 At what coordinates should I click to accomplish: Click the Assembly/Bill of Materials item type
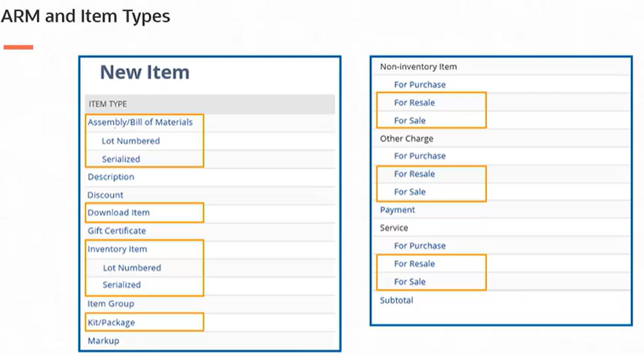pyautogui.click(x=140, y=122)
